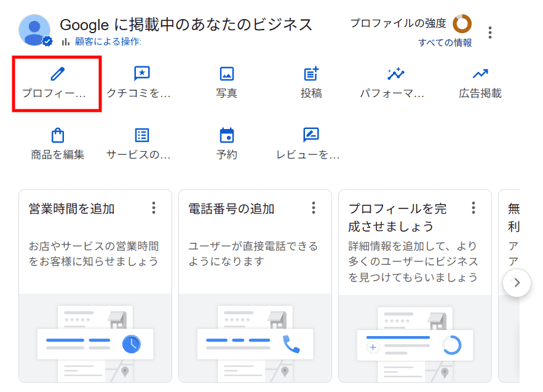Viewport: 543px width, 392px height.
Task: Open 電話番号の追加 card three-dot menu
Action: 314,208
